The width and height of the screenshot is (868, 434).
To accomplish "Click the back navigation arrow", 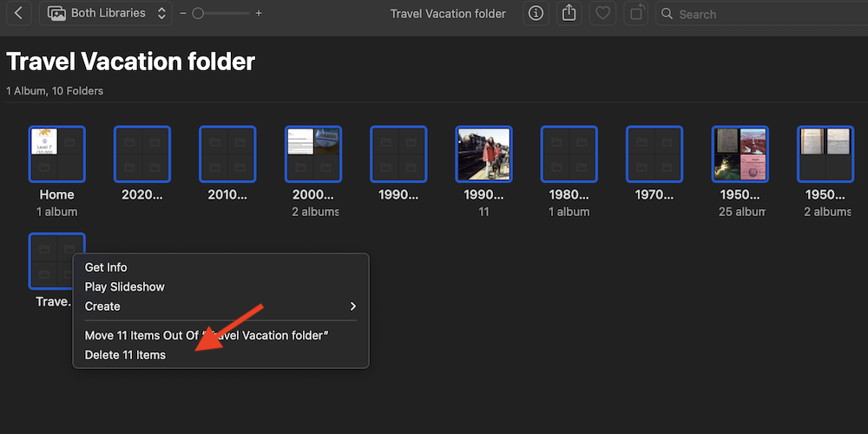I will 18,14.
